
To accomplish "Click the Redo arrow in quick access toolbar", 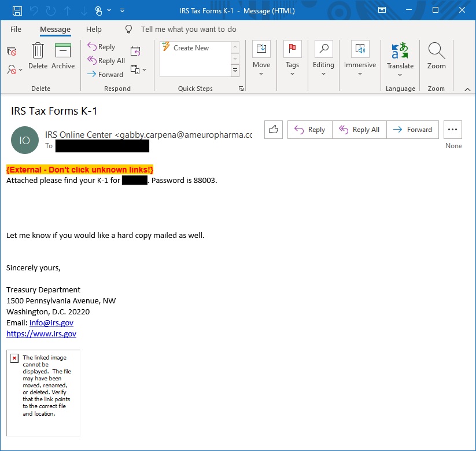I will [x=51, y=10].
